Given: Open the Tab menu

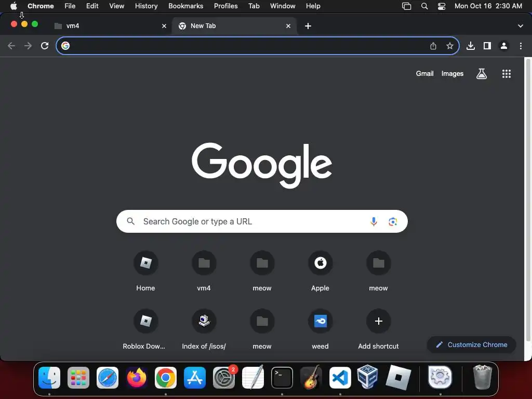Looking at the screenshot, I should point(254,6).
